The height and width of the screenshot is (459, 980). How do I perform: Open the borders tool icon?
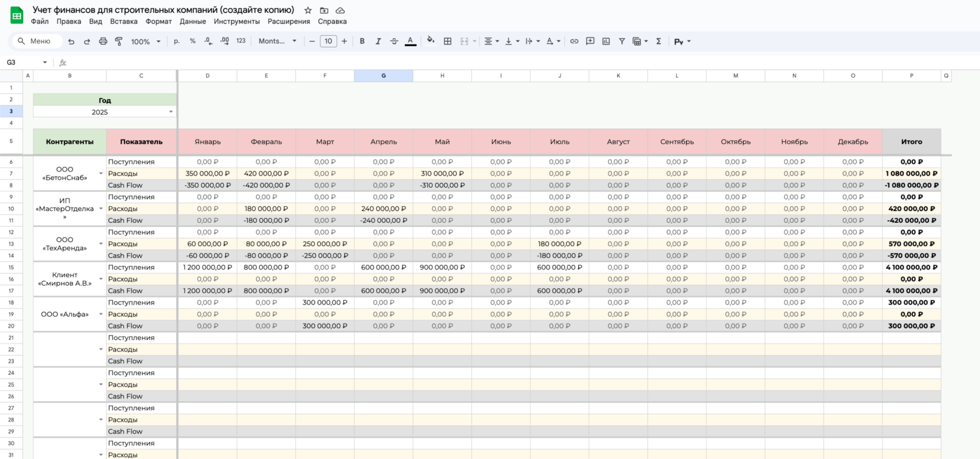(x=447, y=41)
